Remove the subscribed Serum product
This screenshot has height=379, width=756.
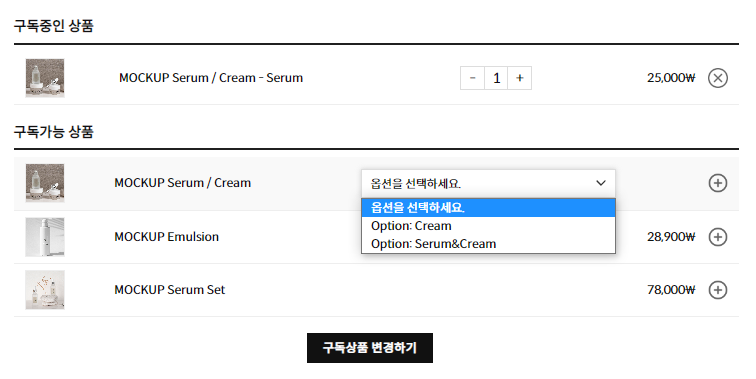coord(717,78)
